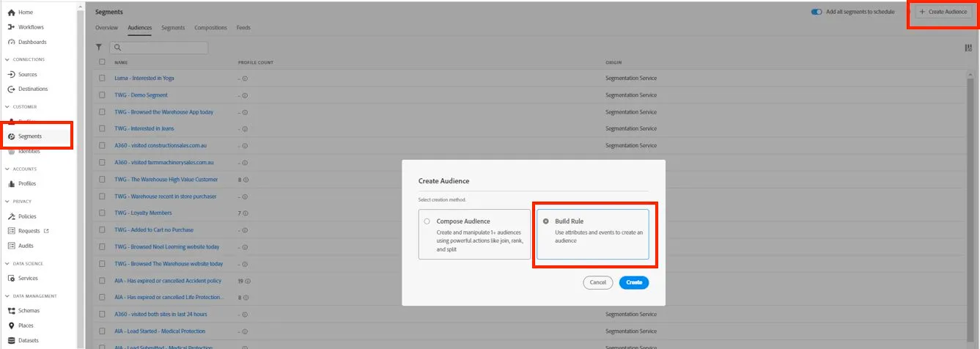Sort by the Origin column header
This screenshot has width=980, height=349.
pos(614,62)
